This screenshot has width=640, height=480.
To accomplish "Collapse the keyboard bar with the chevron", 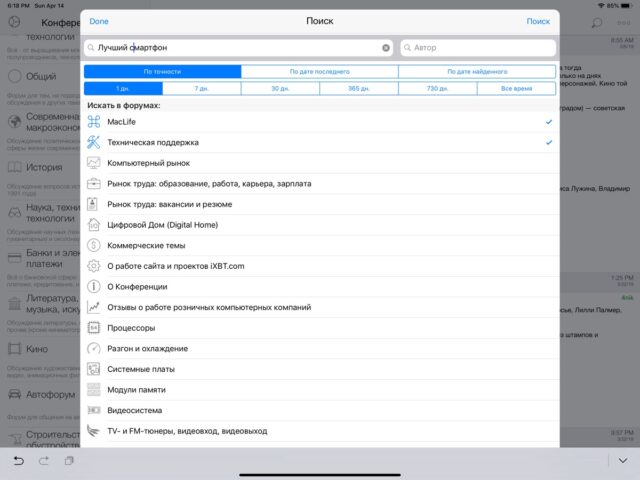I will point(623,461).
